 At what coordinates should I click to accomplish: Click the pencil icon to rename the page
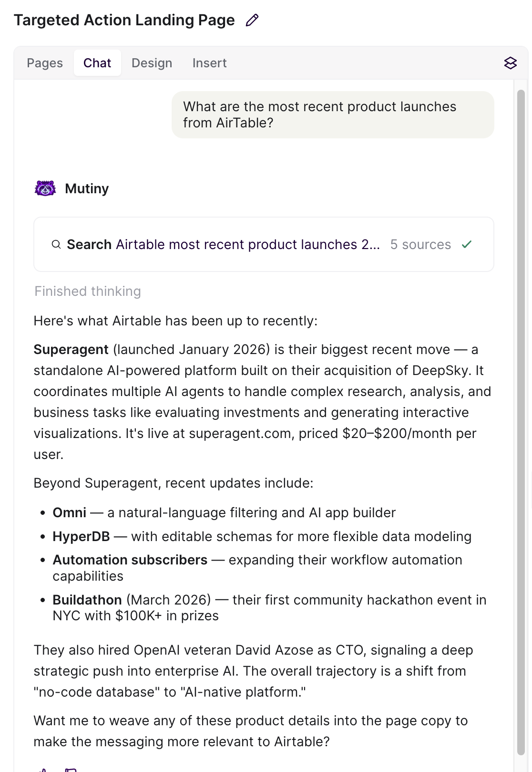(252, 20)
